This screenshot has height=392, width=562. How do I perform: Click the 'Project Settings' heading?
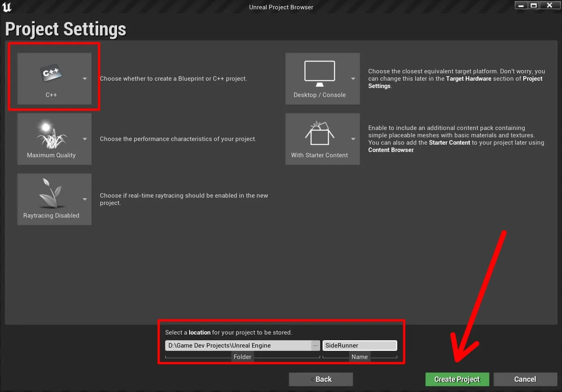[x=66, y=29]
